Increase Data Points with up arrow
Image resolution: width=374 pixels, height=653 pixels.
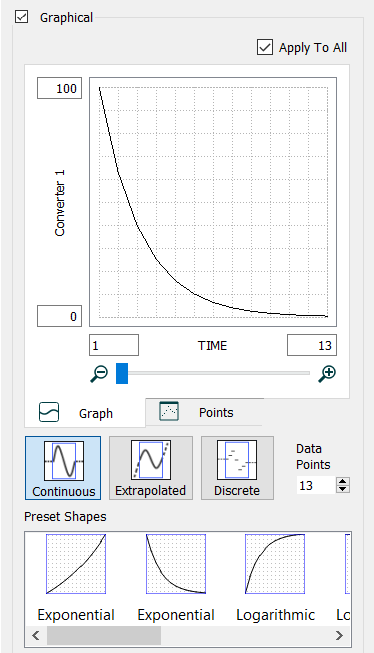coord(343,481)
